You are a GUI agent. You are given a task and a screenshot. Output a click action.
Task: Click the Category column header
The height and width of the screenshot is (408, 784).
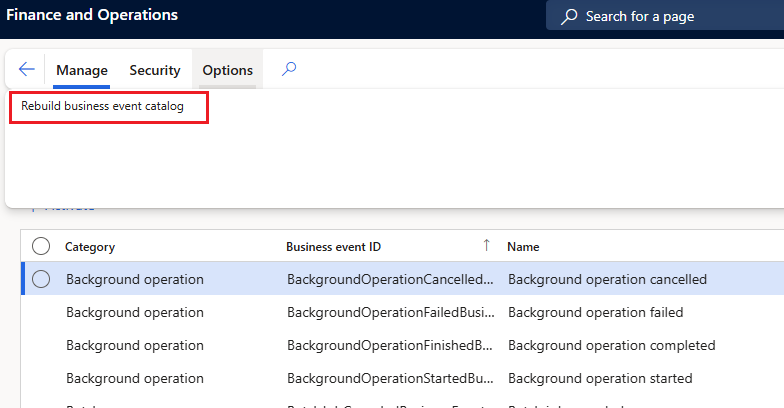(x=90, y=247)
